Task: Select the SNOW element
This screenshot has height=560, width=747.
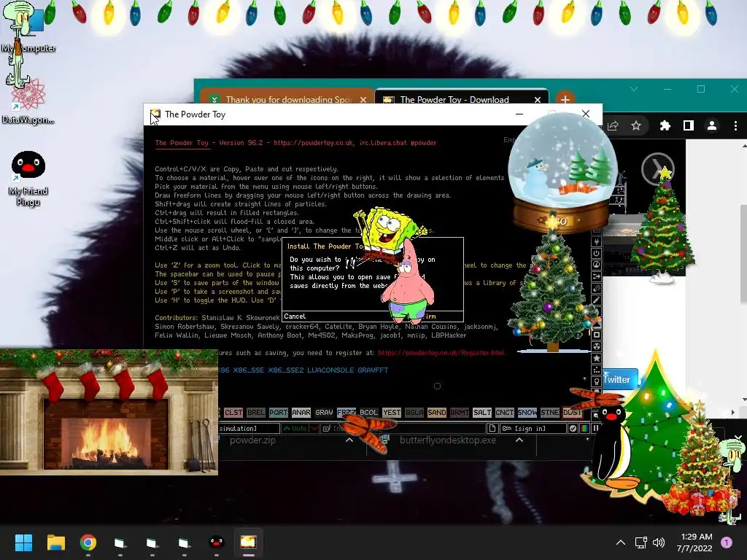Action: (x=527, y=413)
